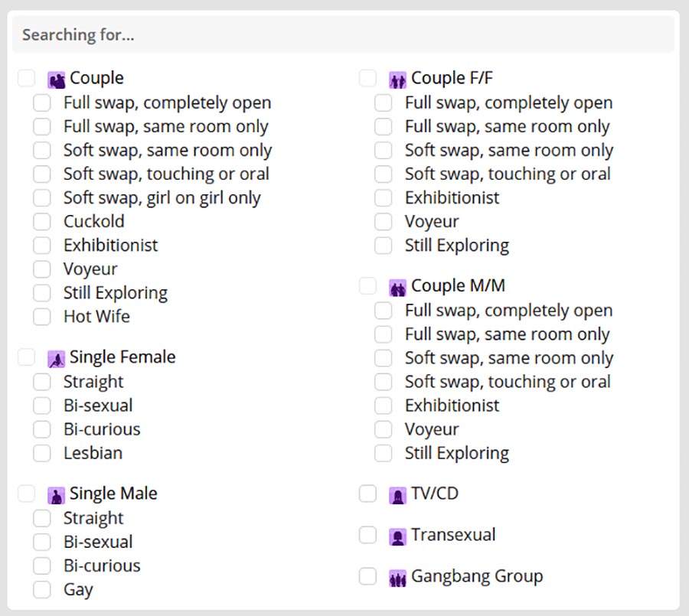Viewport: 689px width, 616px height.
Task: Tick the Lesbian checkbox under Single Female
Action: coord(42,453)
